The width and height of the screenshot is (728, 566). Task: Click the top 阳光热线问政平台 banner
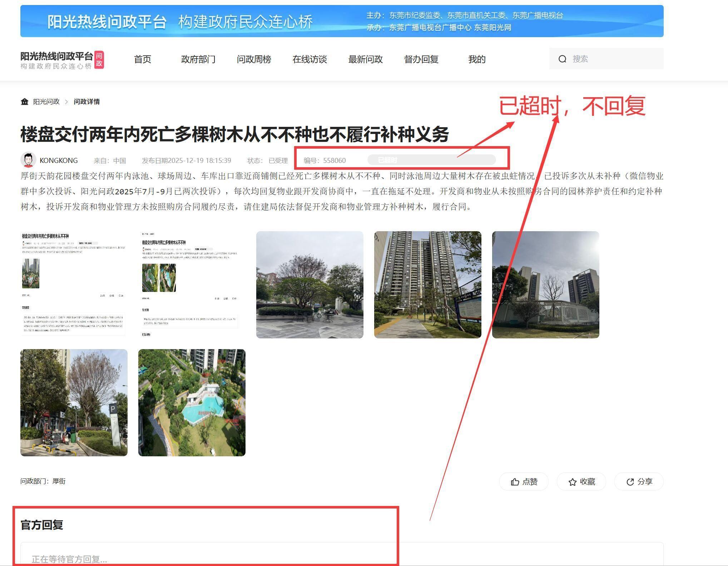pos(342,21)
